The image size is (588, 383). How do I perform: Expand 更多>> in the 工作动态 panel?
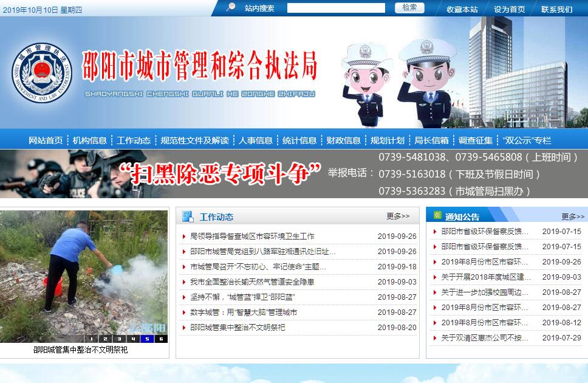tap(398, 216)
